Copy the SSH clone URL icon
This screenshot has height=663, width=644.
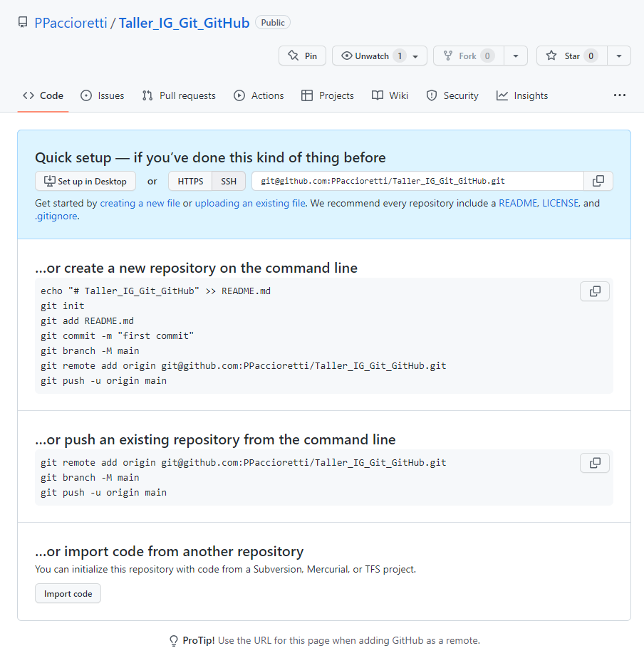(598, 181)
